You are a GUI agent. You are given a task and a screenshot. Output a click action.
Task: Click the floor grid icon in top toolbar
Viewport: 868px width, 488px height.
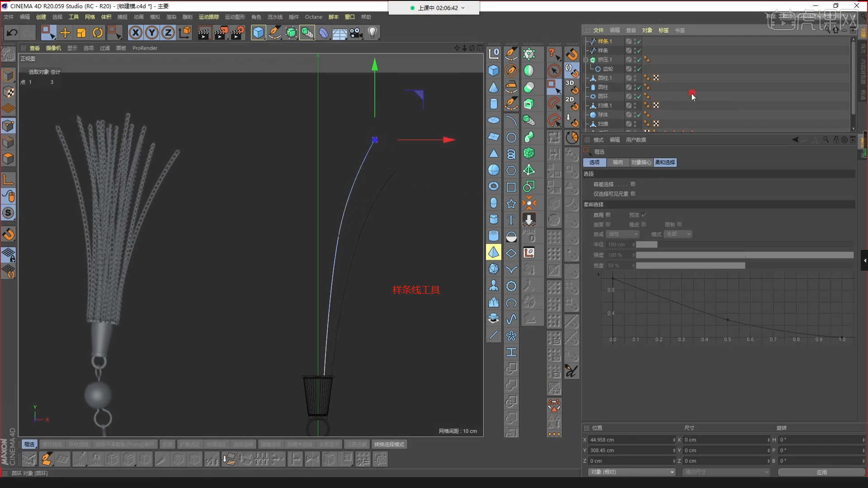point(340,33)
